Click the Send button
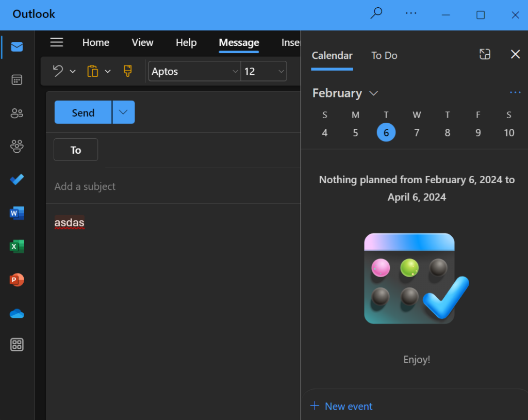 click(x=82, y=112)
